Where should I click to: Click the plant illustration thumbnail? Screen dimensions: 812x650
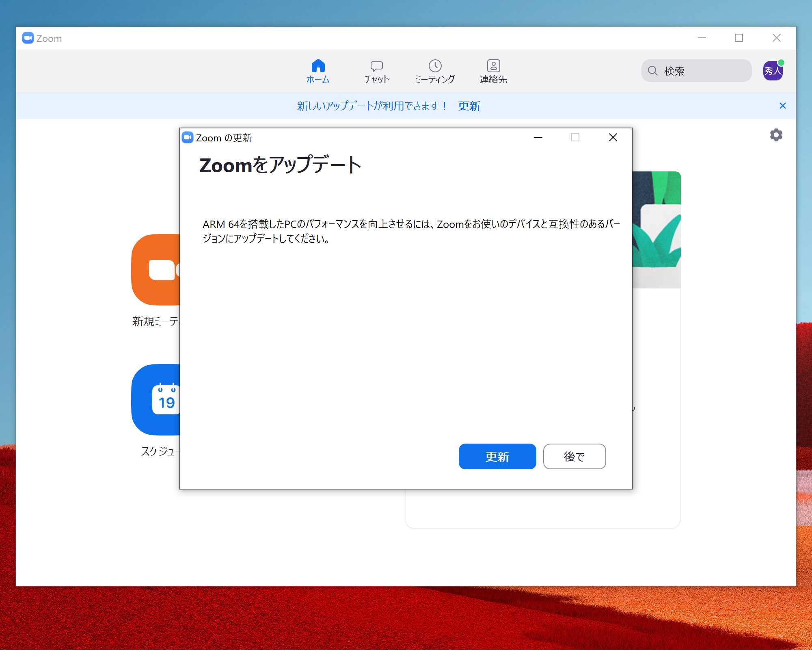pyautogui.click(x=657, y=230)
